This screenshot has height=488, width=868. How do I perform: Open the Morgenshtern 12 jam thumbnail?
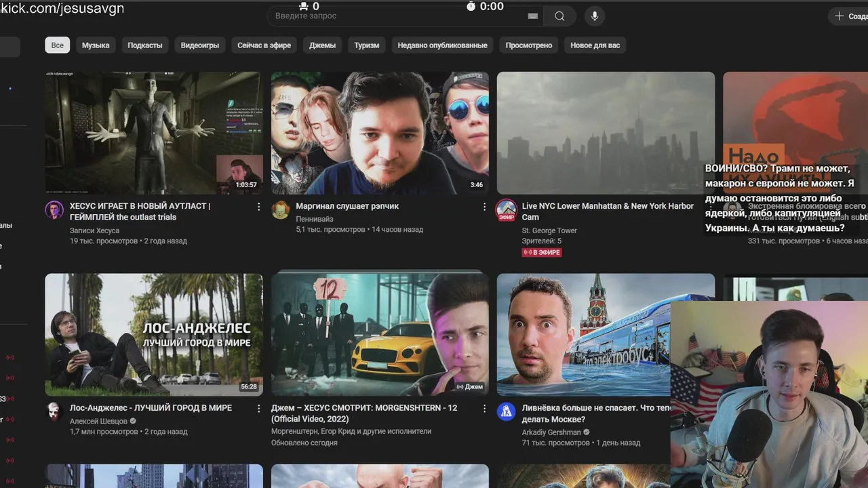click(x=380, y=335)
